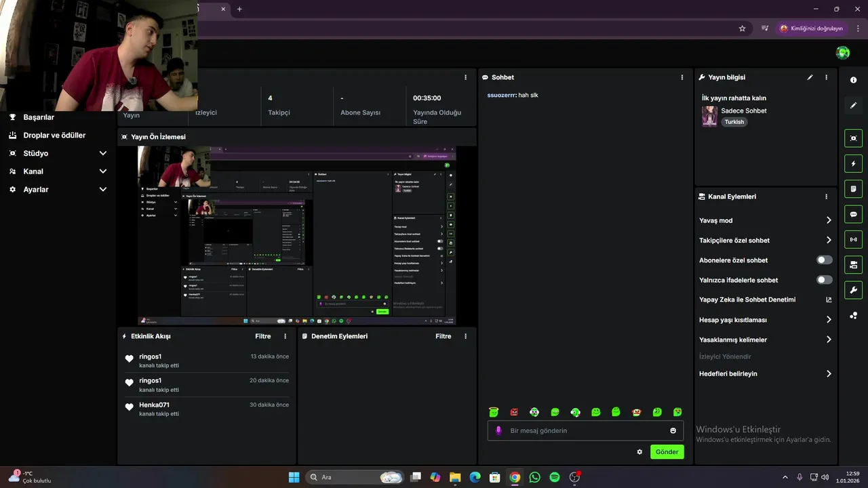This screenshot has width=868, height=488.
Task: Open the stats panel three-dot menu
Action: pyautogui.click(x=465, y=77)
